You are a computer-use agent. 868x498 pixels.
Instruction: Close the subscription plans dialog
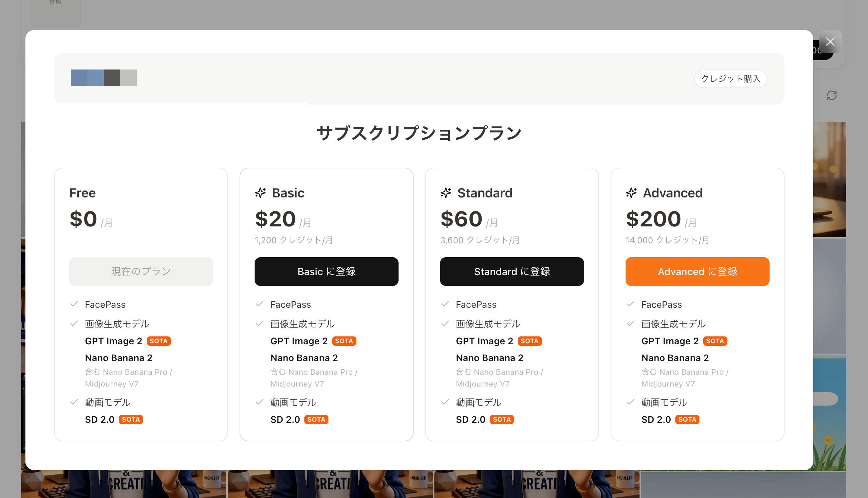(x=830, y=42)
